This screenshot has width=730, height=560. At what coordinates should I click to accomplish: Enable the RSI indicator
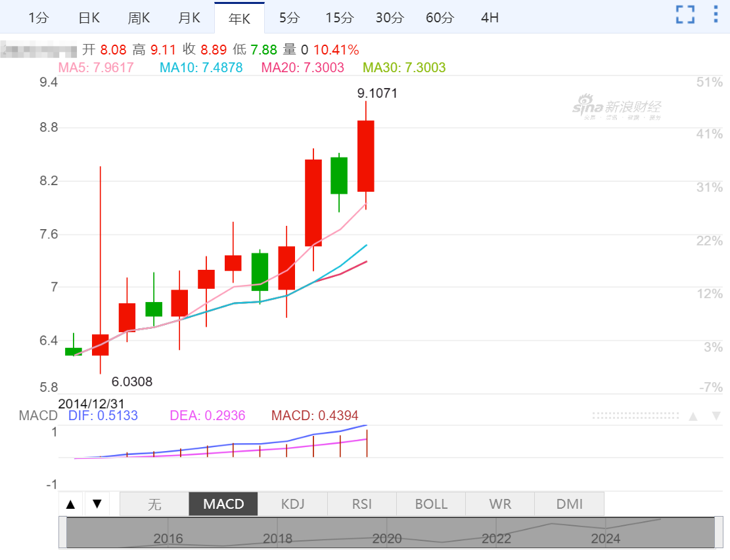coord(362,504)
